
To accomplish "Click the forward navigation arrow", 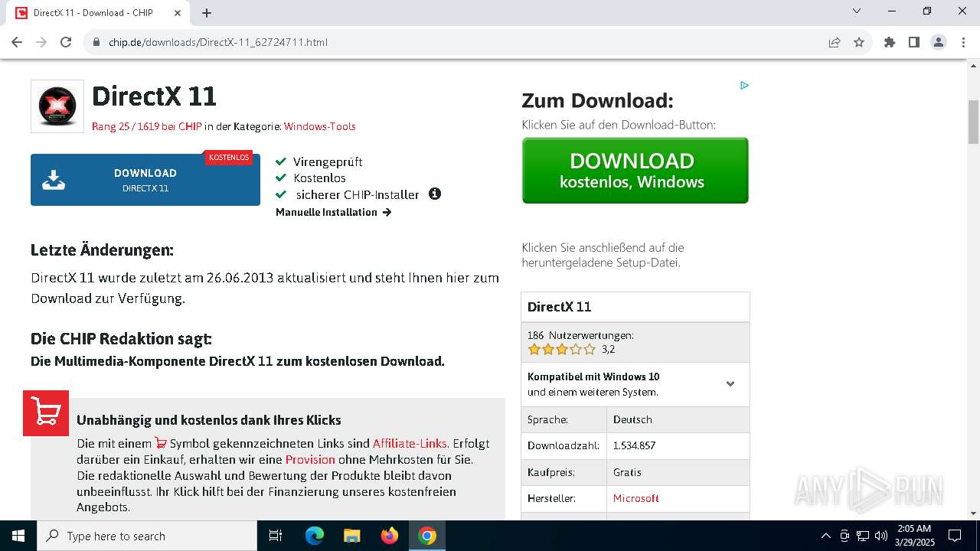I will [41, 42].
